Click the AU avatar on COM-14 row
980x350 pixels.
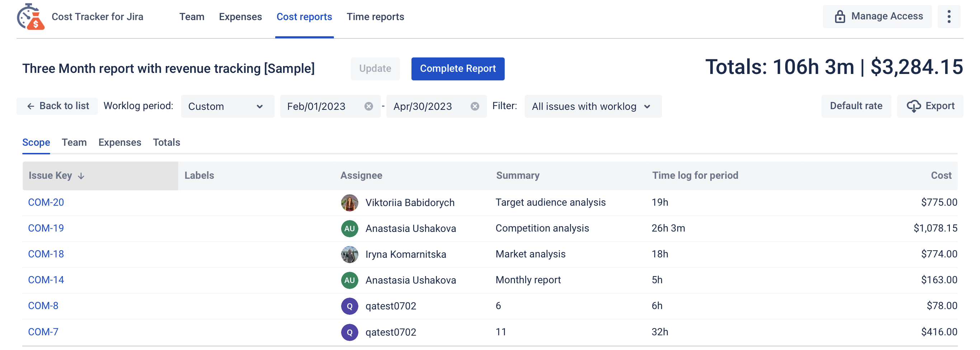click(x=349, y=280)
